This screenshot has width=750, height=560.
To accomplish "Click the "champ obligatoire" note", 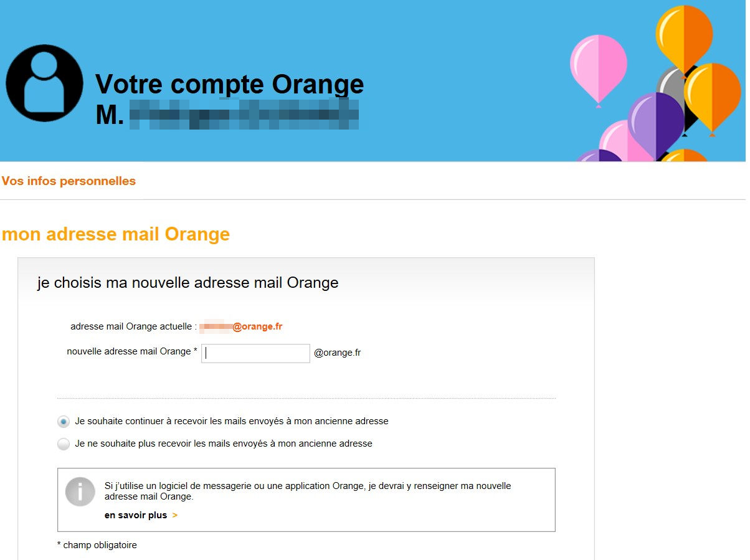I will pos(97,545).
